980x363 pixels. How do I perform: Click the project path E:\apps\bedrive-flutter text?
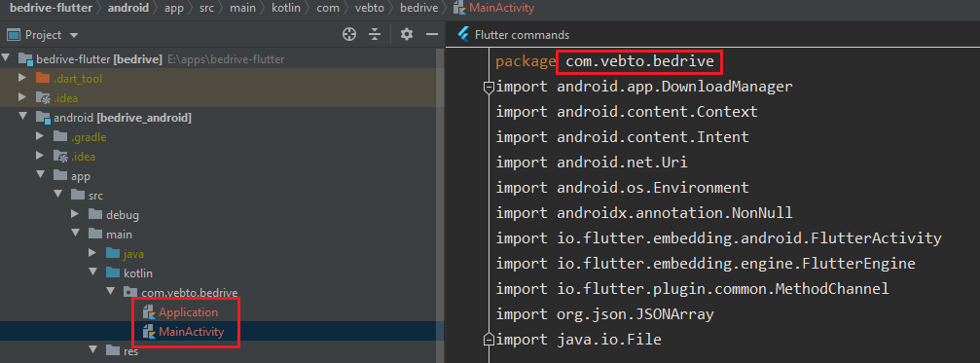tap(226, 59)
